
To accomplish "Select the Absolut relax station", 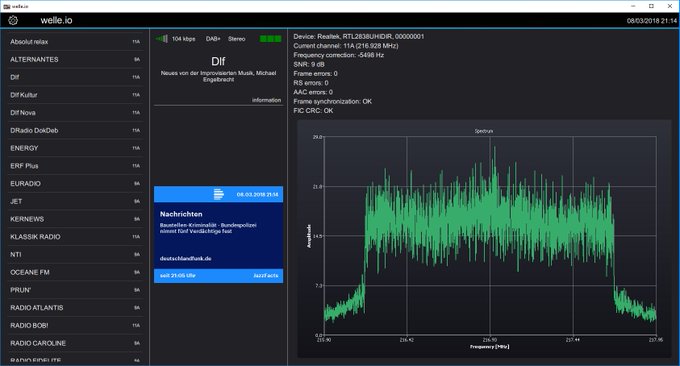I will click(x=75, y=42).
